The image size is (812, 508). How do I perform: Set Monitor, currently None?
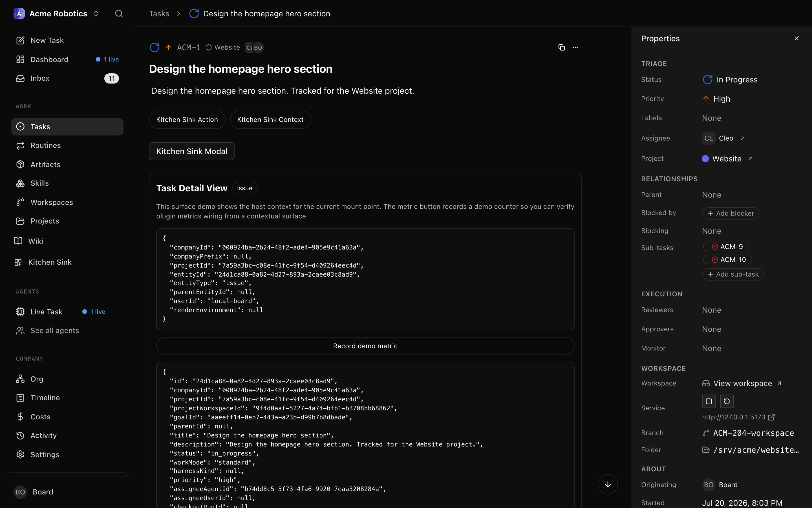click(x=711, y=349)
